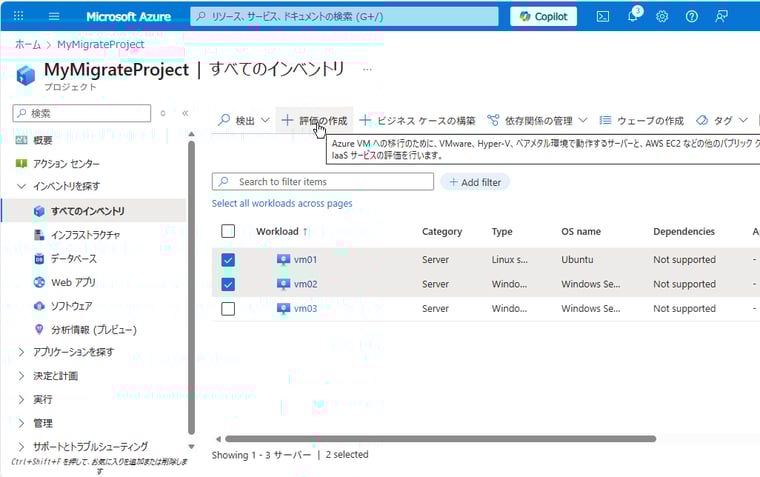This screenshot has height=477, width=760.
Task: Click the Select all workloads across pages link
Action: click(x=282, y=203)
